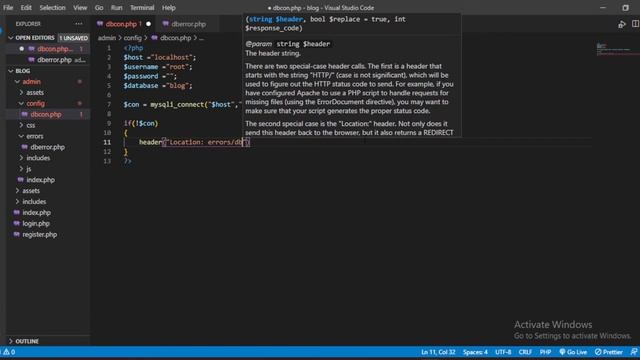Viewport: 640px width, 360px height.
Task: Click the UTF-8 encoding selector
Action: click(503, 352)
